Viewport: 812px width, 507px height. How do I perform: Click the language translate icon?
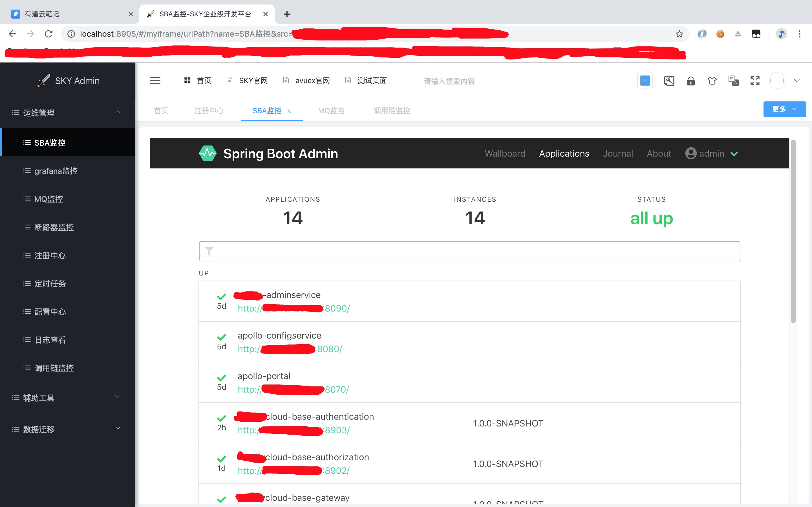click(x=733, y=81)
